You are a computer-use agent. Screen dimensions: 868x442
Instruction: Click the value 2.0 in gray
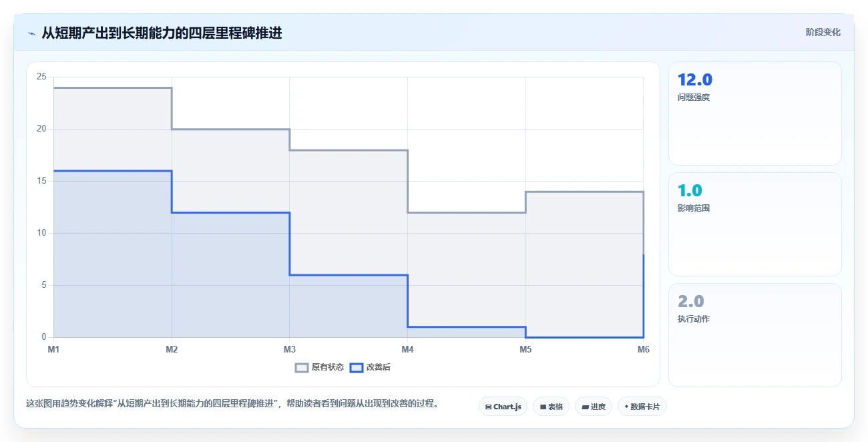point(691,302)
